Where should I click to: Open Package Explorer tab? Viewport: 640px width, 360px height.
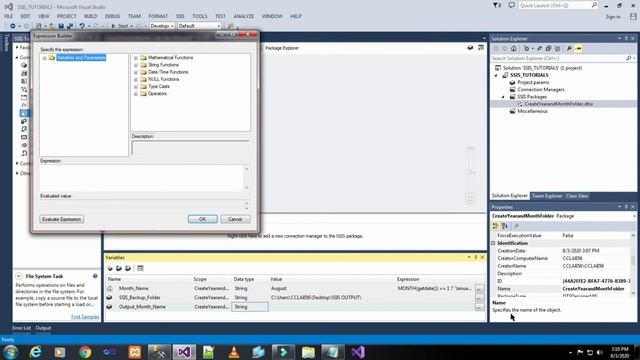(x=282, y=48)
